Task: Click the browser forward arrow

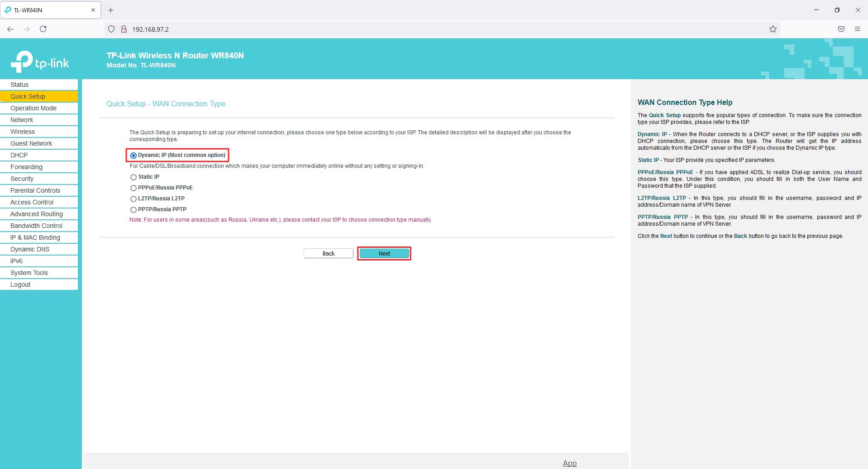Action: click(27, 29)
